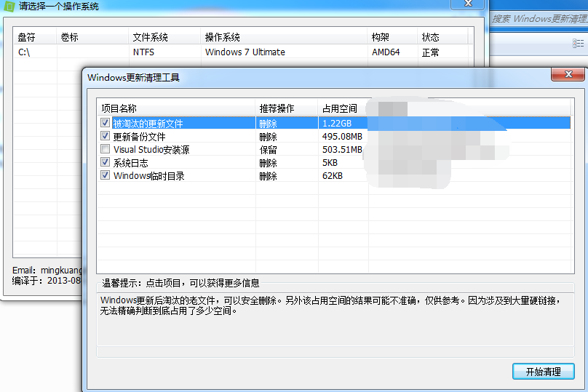
Task: Click the 卷标 column header
Action: [92, 37]
